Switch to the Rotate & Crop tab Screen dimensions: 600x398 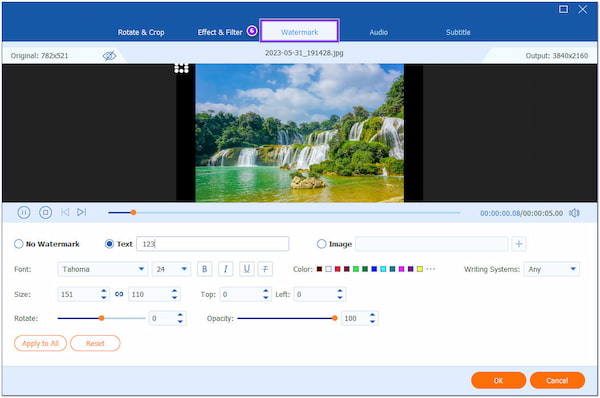point(141,32)
